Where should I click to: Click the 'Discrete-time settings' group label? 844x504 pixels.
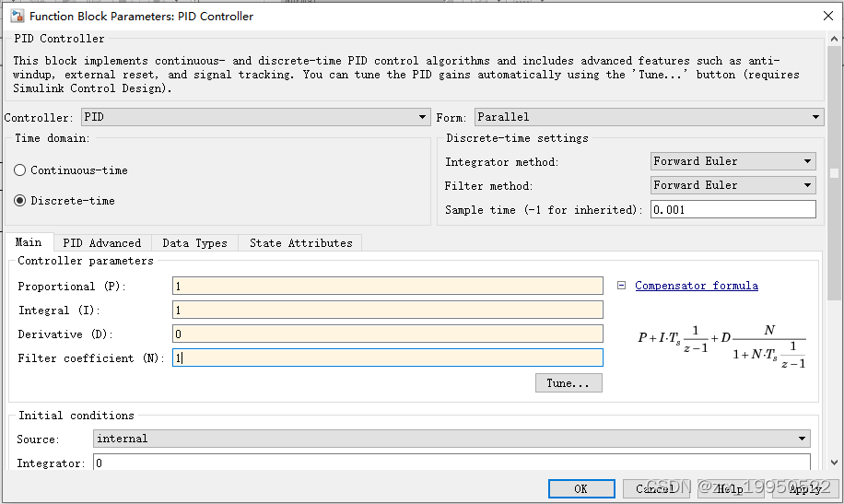517,138
